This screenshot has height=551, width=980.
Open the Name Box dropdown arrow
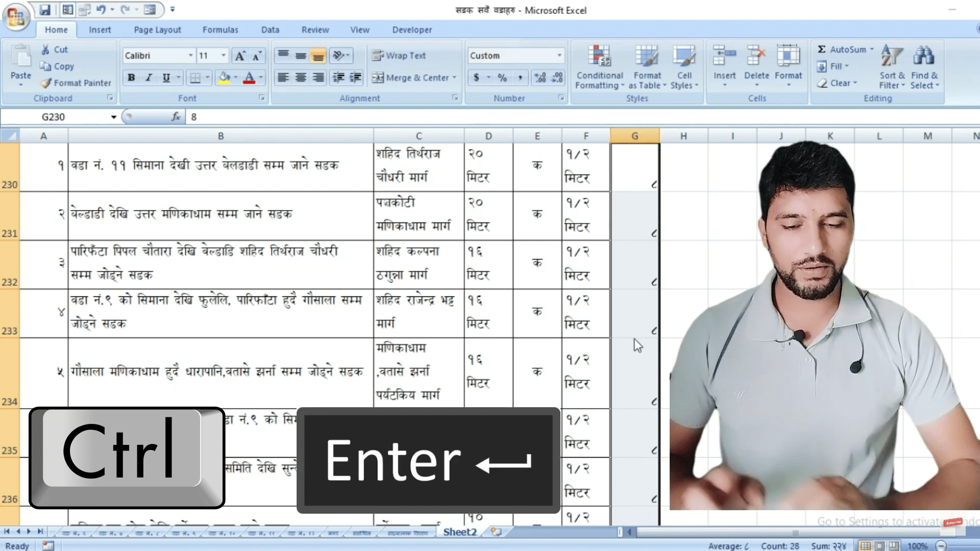[x=113, y=117]
